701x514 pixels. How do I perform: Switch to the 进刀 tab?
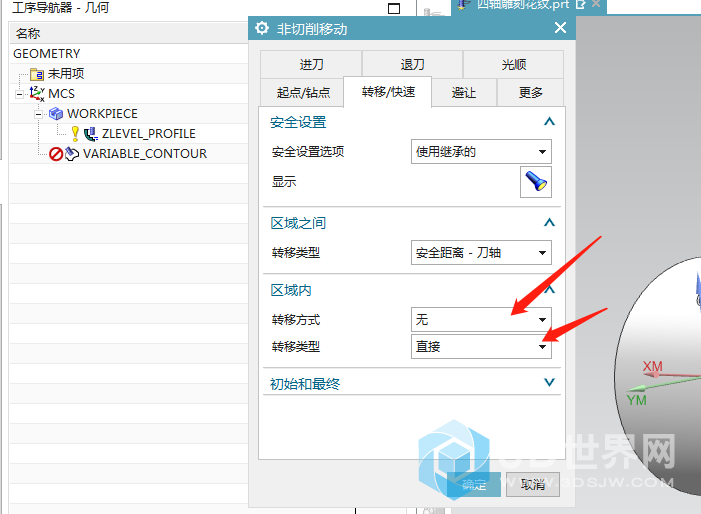click(311, 64)
